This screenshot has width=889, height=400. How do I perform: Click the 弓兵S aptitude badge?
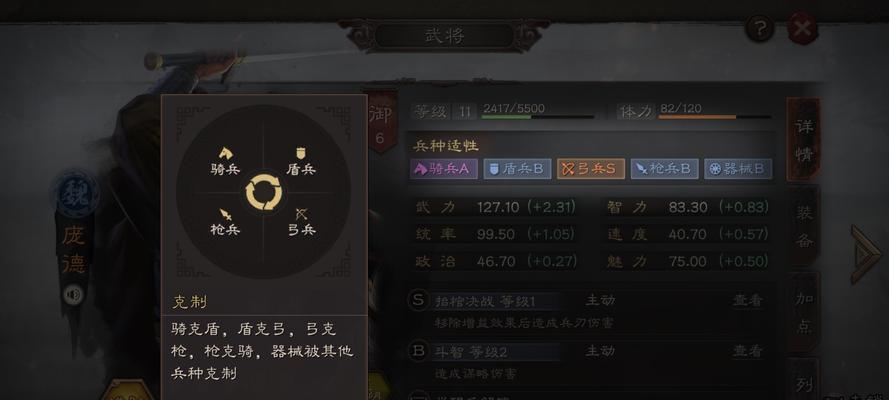[x=591, y=169]
